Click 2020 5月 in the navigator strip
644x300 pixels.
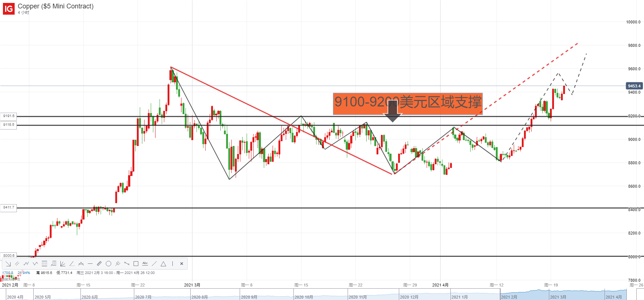pyautogui.click(x=42, y=297)
